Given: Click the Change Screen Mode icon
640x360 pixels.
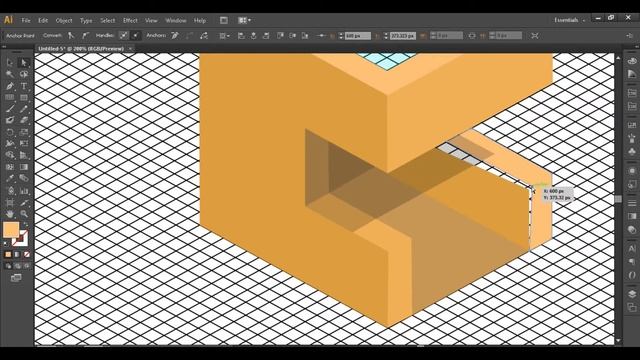Looking at the screenshot, I should (16, 278).
